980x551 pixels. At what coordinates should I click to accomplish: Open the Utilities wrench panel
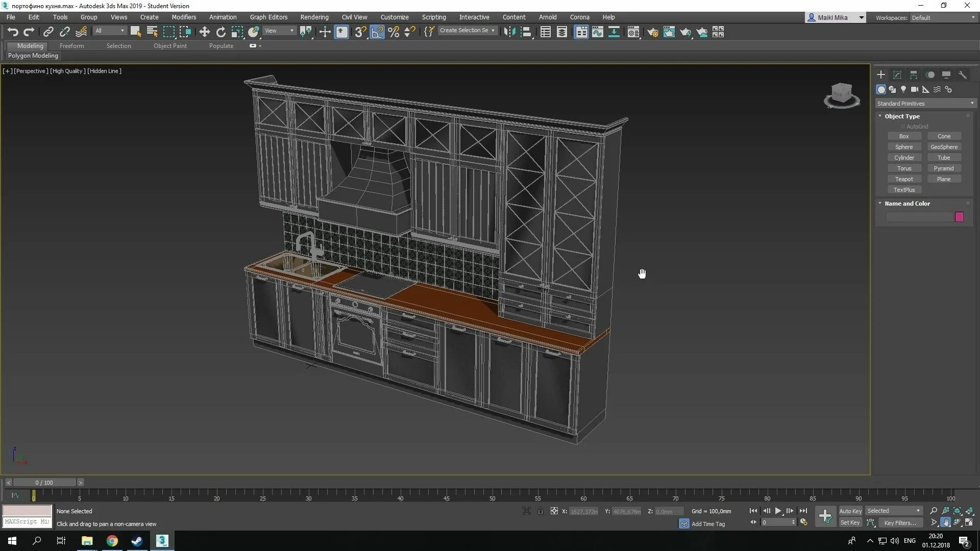tap(962, 75)
